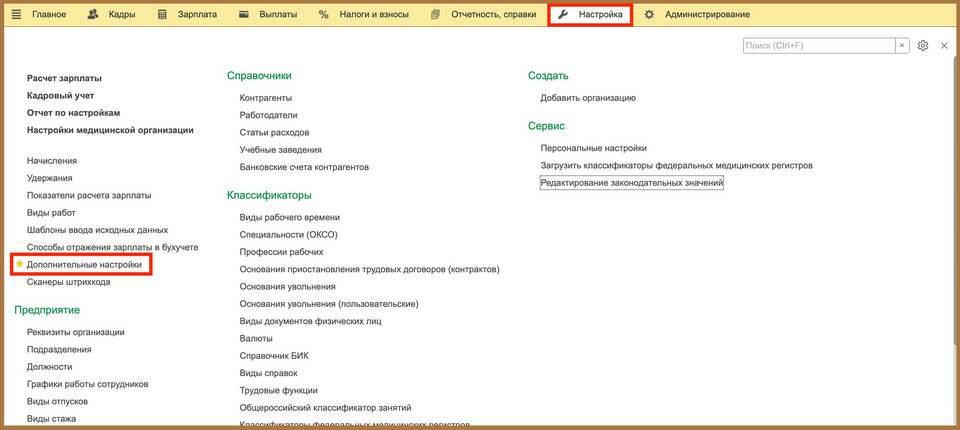Open Расчет зарплаты settings
The image size is (960, 430).
tap(64, 78)
